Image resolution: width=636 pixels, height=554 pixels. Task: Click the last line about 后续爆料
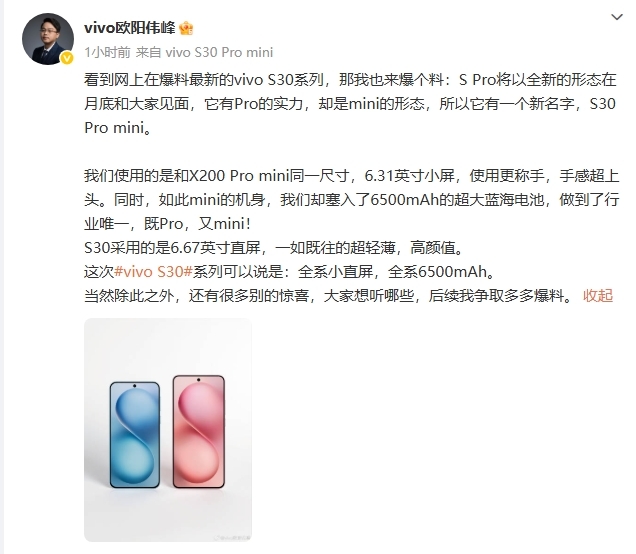329,296
